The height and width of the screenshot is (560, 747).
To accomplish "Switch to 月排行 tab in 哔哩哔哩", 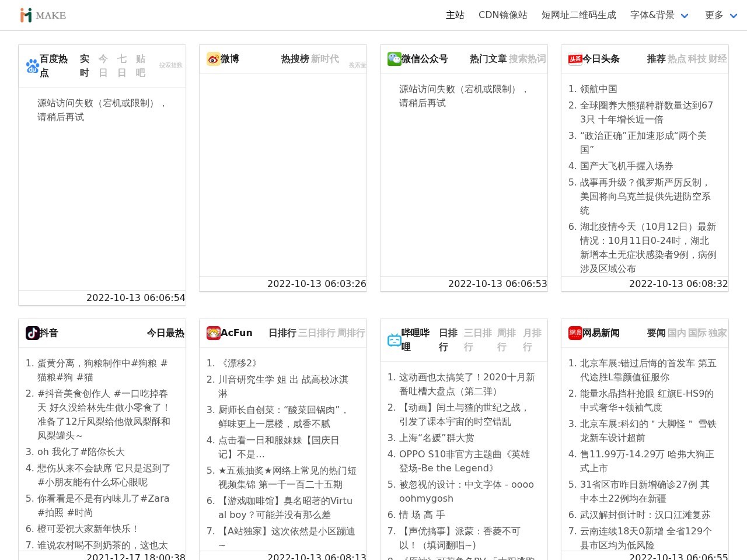I will pyautogui.click(x=532, y=340).
